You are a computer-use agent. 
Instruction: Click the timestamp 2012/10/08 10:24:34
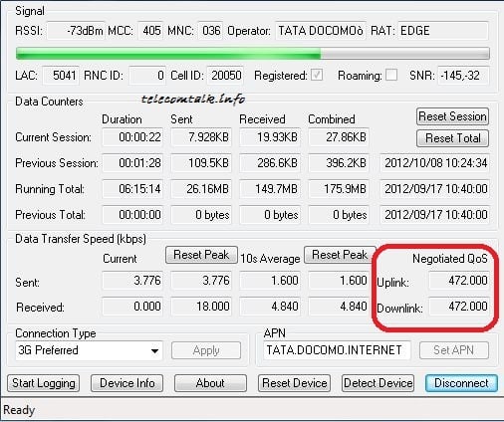click(435, 163)
